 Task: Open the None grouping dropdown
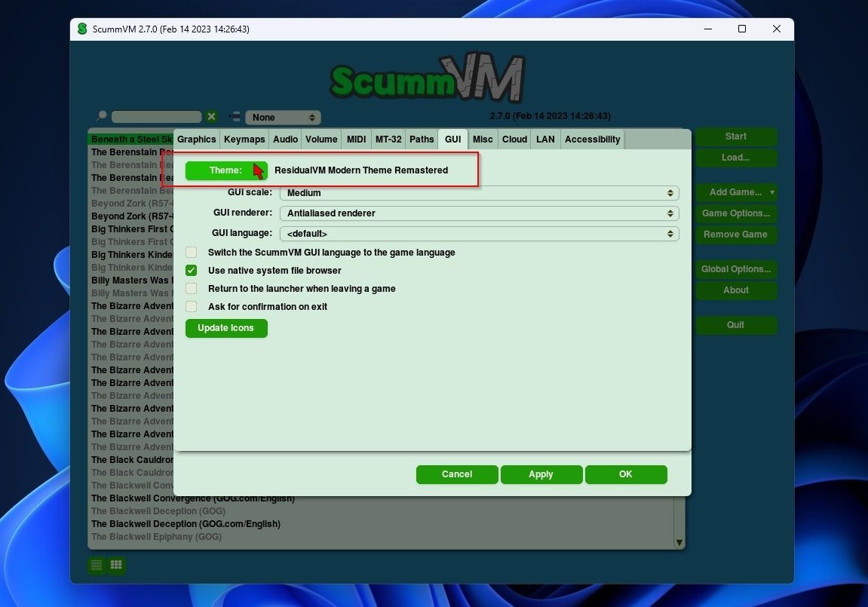[283, 118]
